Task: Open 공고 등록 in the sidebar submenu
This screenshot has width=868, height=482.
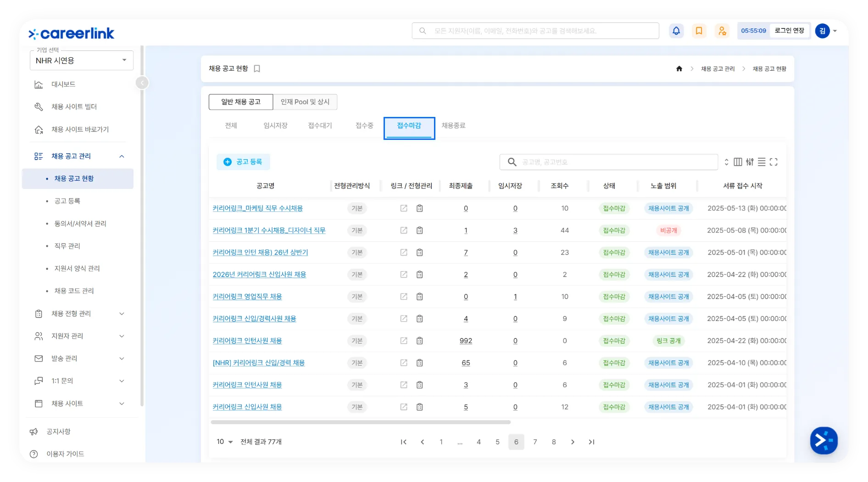Action: click(x=67, y=201)
